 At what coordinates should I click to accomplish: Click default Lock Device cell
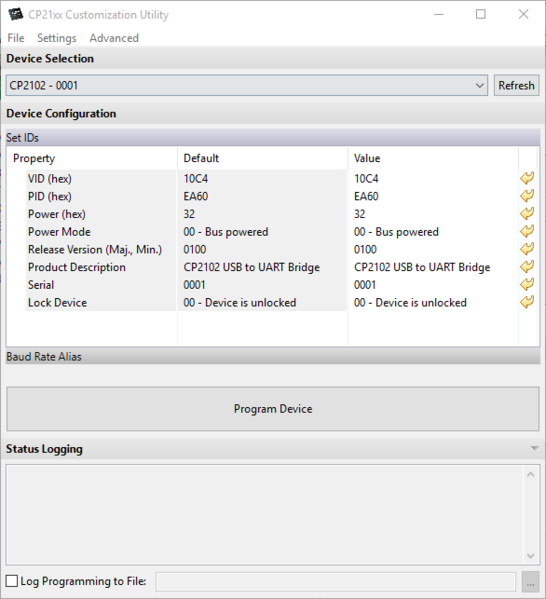(262, 302)
